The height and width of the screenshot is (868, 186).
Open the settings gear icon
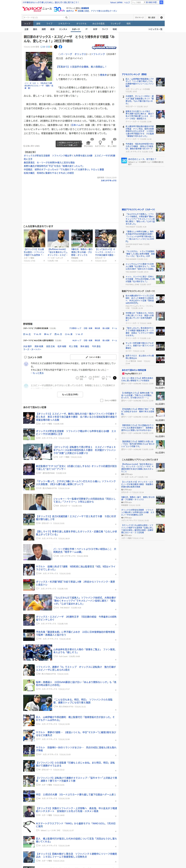coord(161,18)
